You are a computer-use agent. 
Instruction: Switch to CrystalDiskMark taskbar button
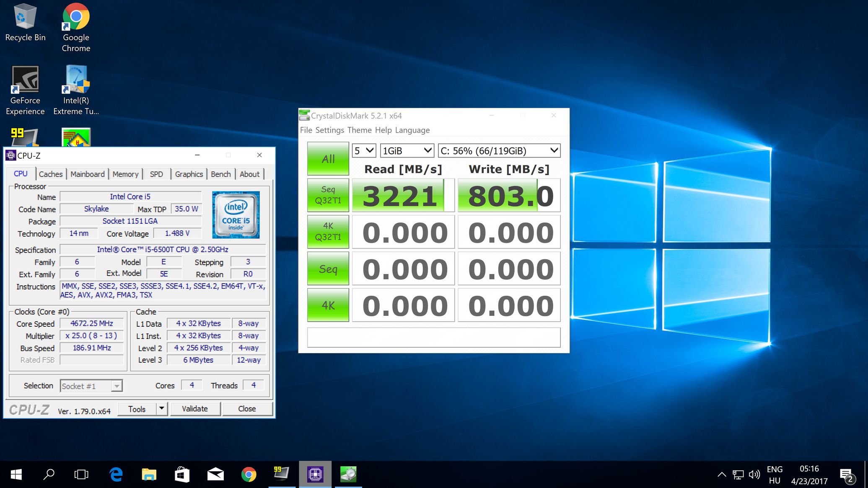[x=348, y=475]
